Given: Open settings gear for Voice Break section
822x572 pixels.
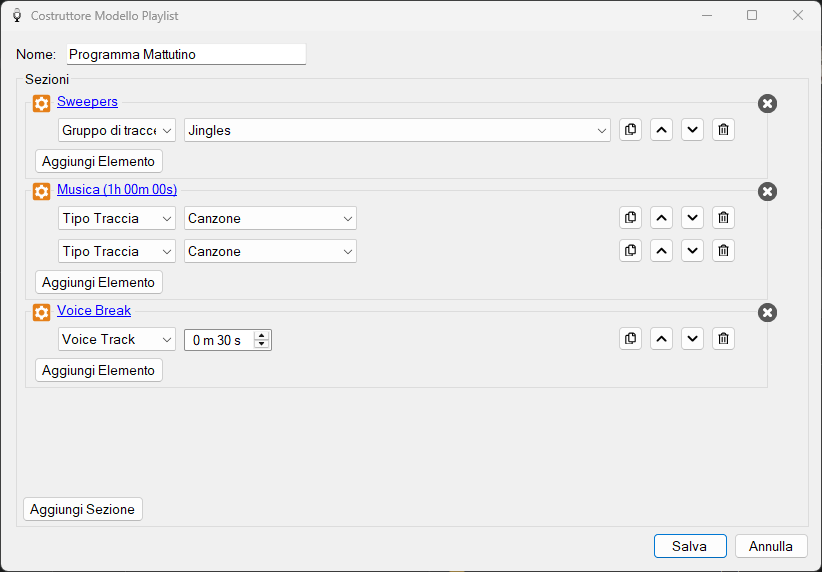Looking at the screenshot, I should point(41,312).
